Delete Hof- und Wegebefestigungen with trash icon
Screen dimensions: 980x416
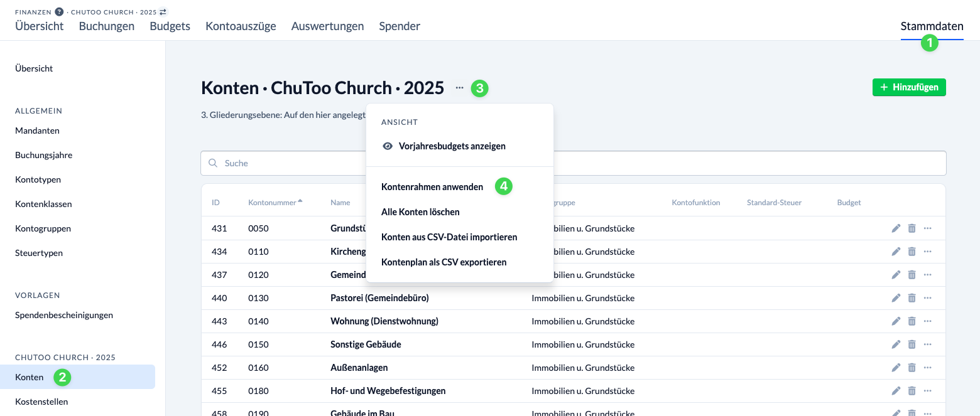click(912, 391)
